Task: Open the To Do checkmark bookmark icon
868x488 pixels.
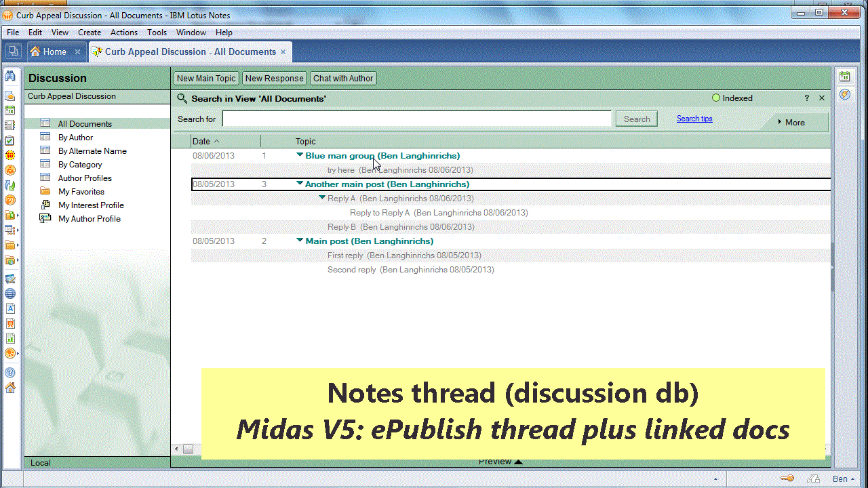Action: tap(9, 140)
